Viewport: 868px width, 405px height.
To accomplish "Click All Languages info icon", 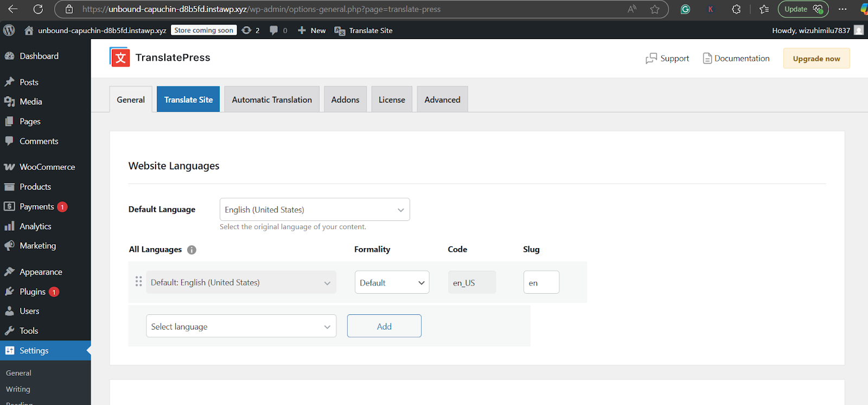I will (x=192, y=250).
